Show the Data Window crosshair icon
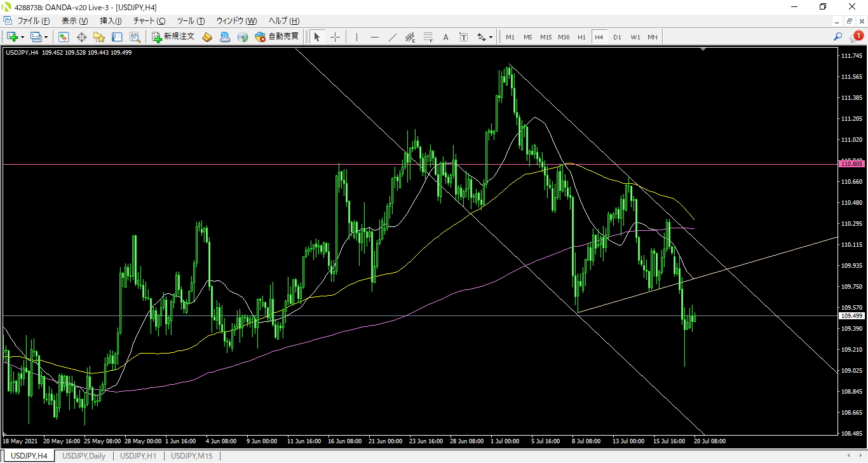 click(x=81, y=37)
